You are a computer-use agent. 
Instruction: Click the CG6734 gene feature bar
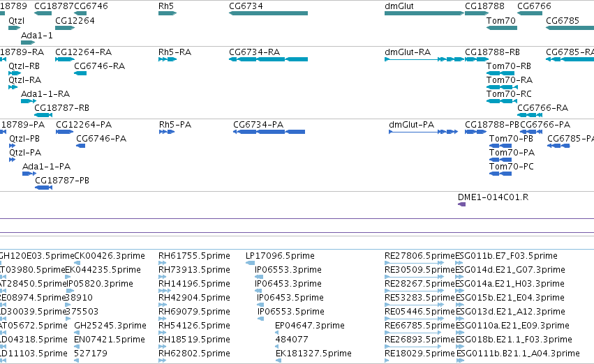(x=268, y=13)
